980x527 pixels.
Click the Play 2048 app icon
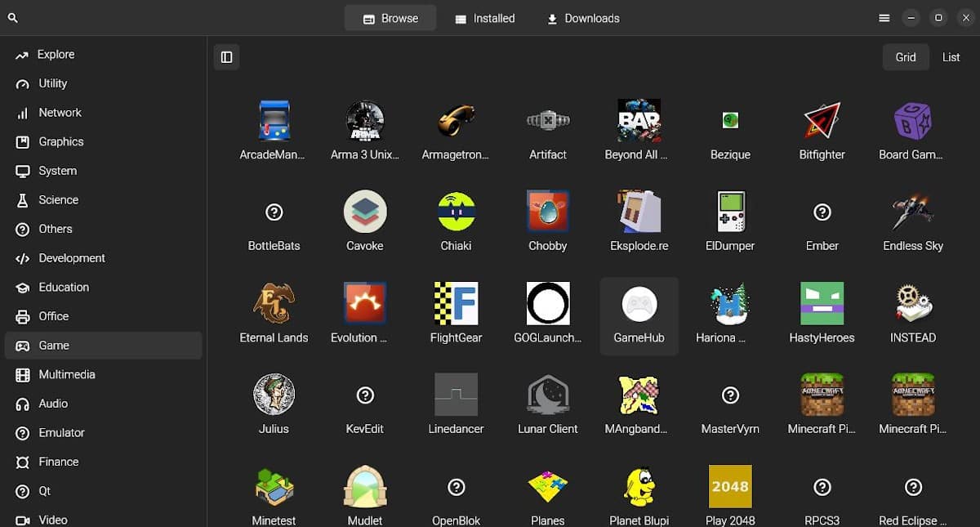[730, 487]
